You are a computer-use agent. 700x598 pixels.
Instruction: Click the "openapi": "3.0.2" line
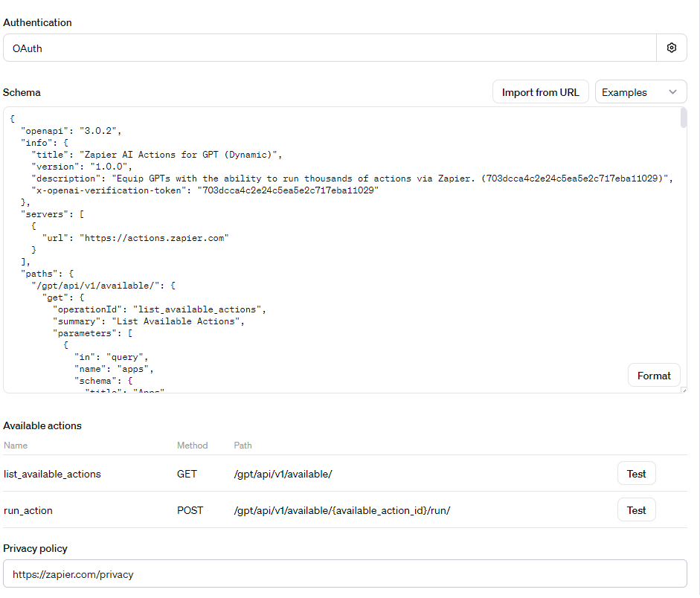click(71, 131)
